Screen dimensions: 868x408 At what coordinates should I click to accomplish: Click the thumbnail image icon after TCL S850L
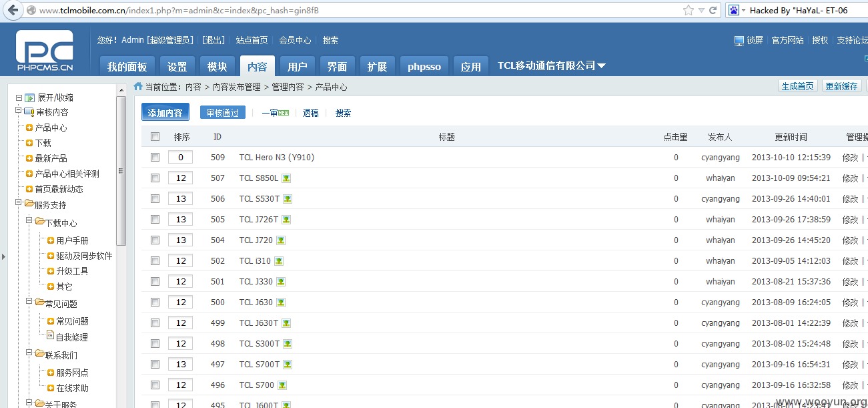[x=286, y=178]
